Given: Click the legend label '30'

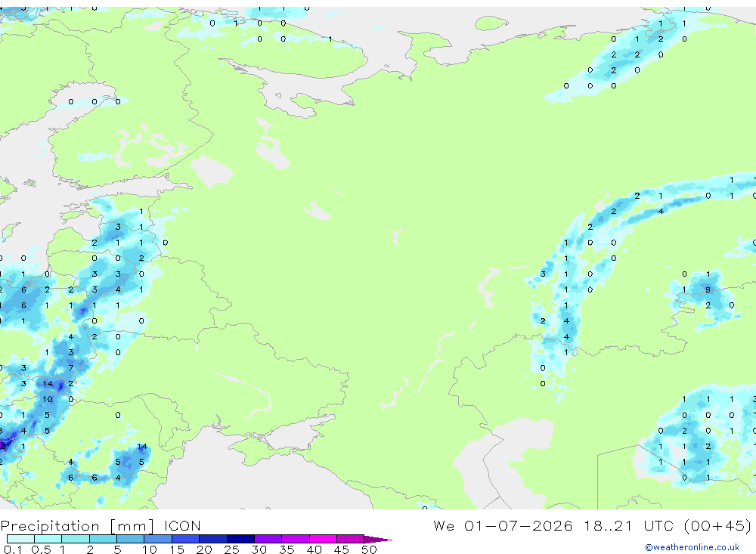Looking at the screenshot, I should click(259, 549).
